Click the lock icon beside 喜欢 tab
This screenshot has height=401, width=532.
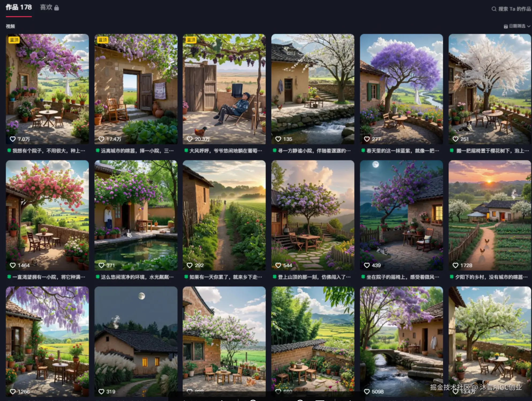tap(56, 8)
